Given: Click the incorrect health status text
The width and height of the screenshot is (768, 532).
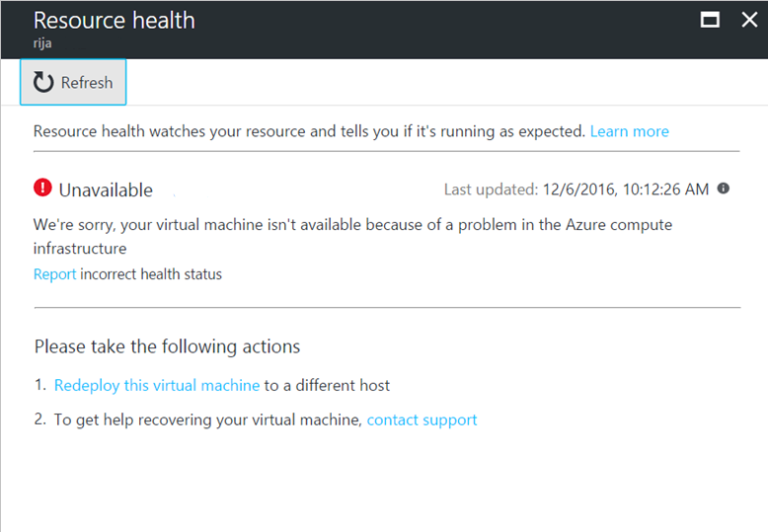Looking at the screenshot, I should click(151, 274).
